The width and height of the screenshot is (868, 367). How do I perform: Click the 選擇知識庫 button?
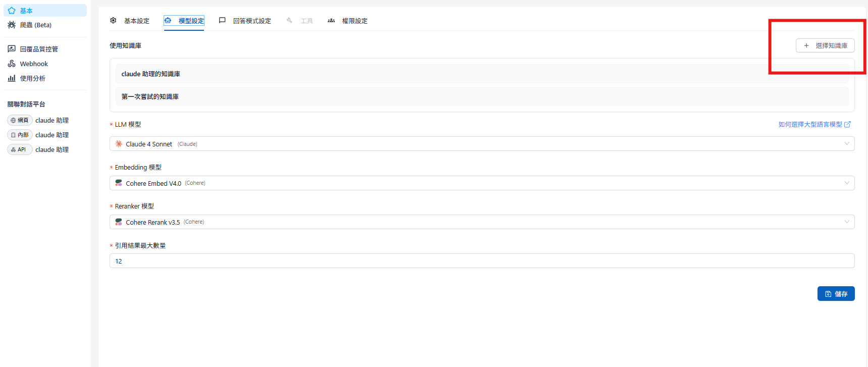tap(825, 45)
